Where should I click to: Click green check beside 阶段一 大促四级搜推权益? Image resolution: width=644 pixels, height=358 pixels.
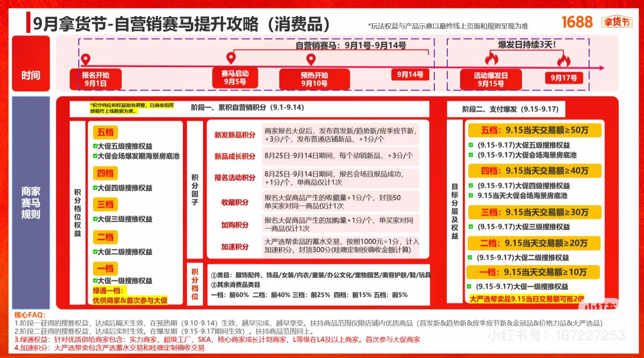pyautogui.click(x=95, y=188)
